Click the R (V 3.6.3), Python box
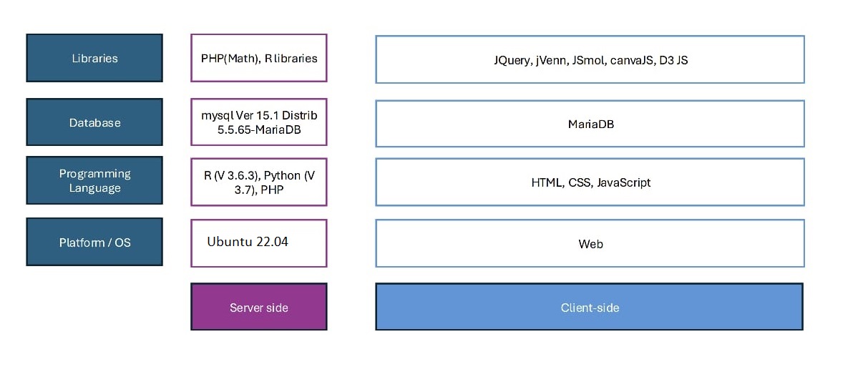This screenshot has height=367, width=868. tap(259, 182)
